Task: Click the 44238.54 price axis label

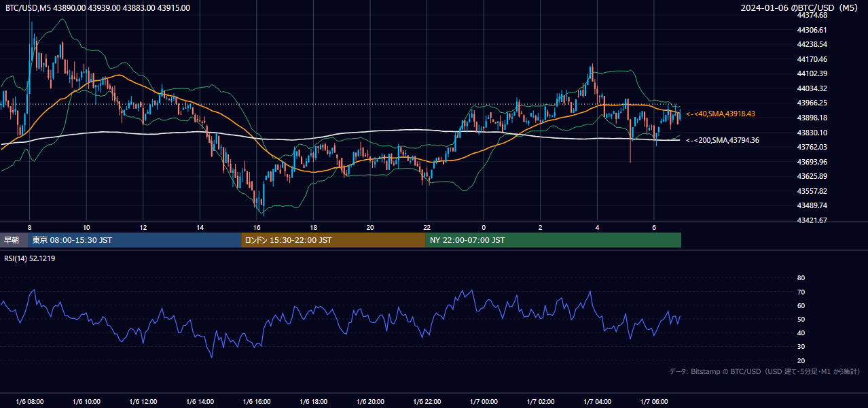Action: point(812,44)
